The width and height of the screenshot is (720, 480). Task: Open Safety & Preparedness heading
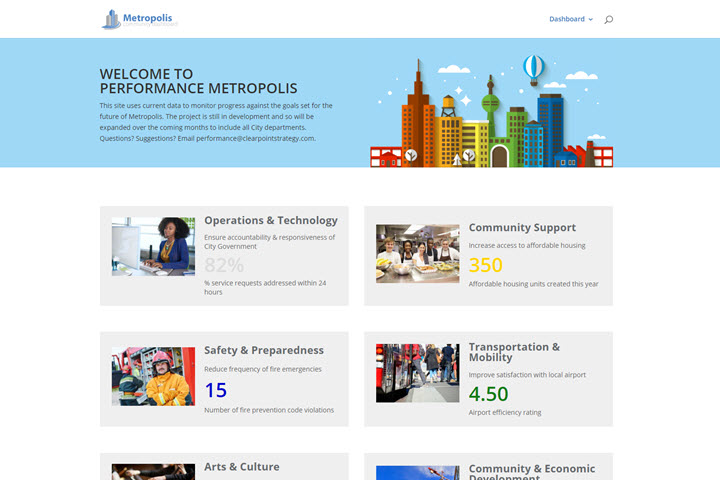pyautogui.click(x=264, y=351)
